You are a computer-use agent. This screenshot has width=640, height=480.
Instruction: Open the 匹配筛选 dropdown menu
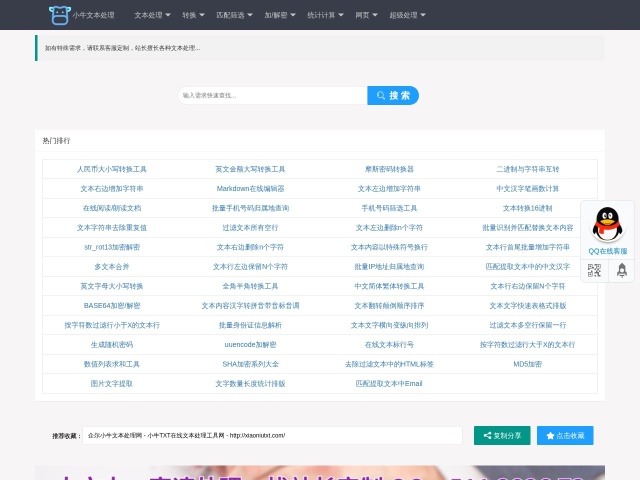coord(234,15)
